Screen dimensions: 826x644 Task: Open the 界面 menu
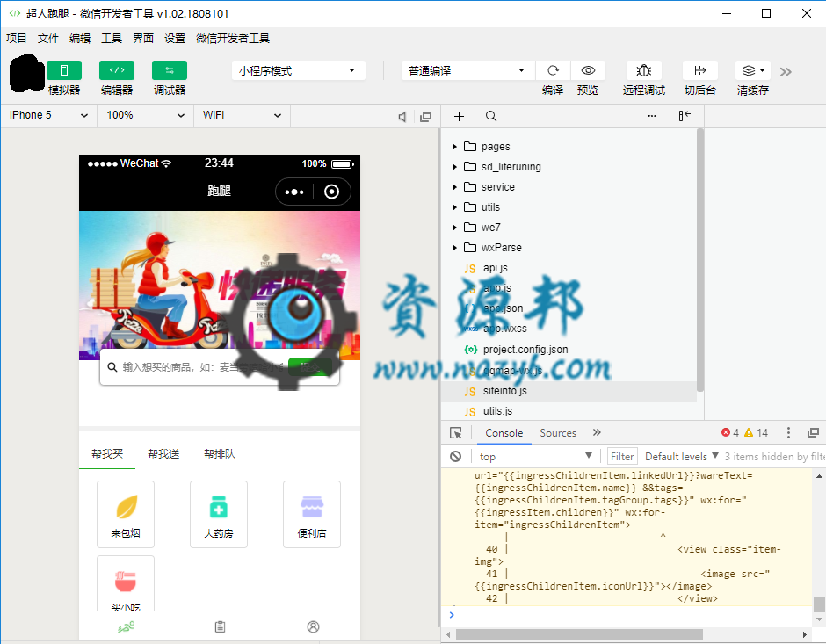142,38
